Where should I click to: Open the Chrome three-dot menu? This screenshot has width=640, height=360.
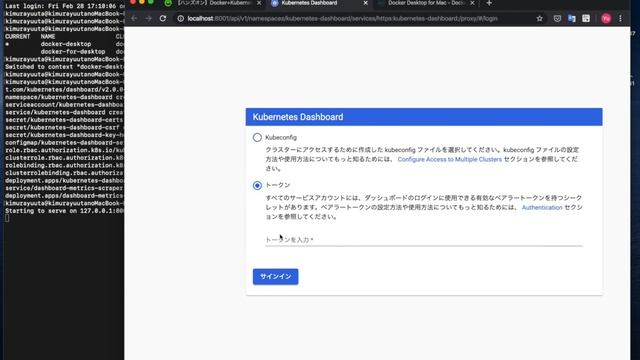coord(620,18)
